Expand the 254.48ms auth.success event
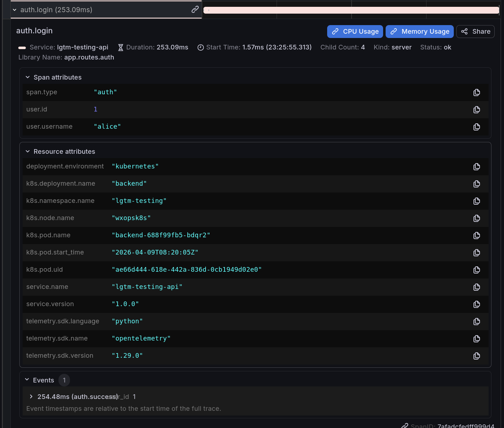This screenshot has height=428, width=504. pos(31,396)
